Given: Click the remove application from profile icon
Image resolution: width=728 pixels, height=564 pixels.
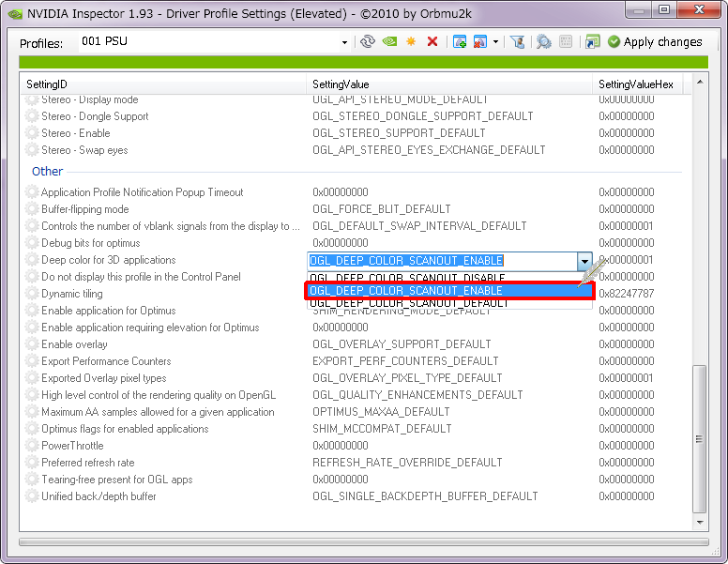Looking at the screenshot, I should (480, 42).
